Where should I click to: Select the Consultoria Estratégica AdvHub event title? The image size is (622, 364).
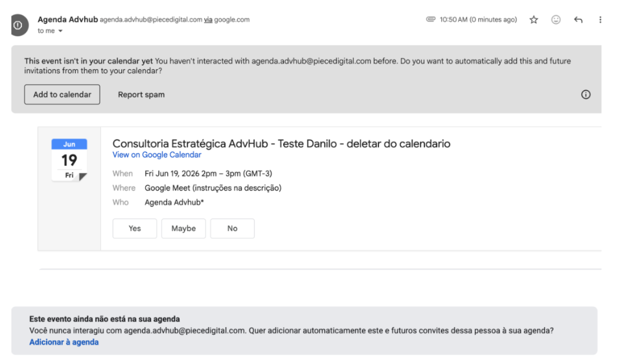coord(281,144)
